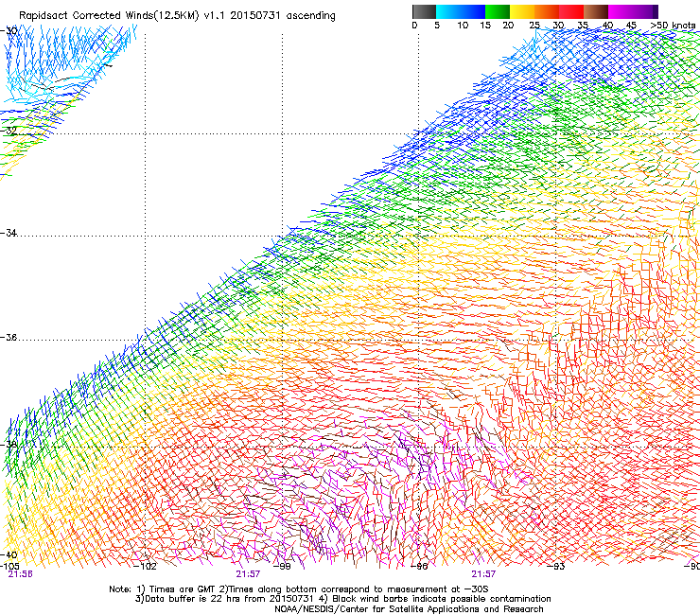Click the ">50 knots" legend label
This screenshot has height=615, width=700.
[x=673, y=26]
